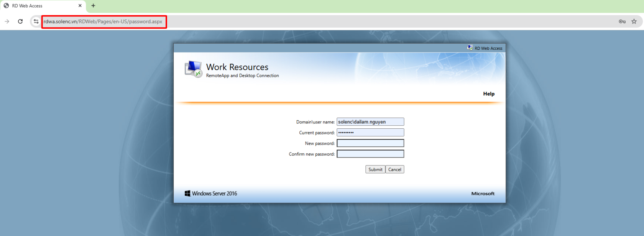Click the saved passwords key icon
644x236 pixels.
pos(622,21)
